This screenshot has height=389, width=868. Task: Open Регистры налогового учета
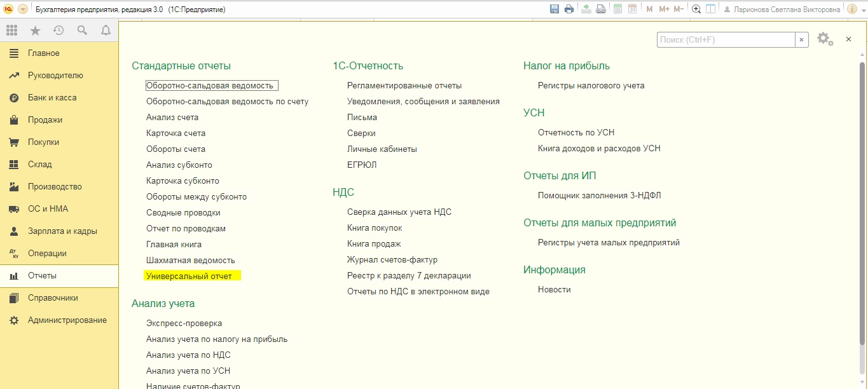pyautogui.click(x=591, y=85)
